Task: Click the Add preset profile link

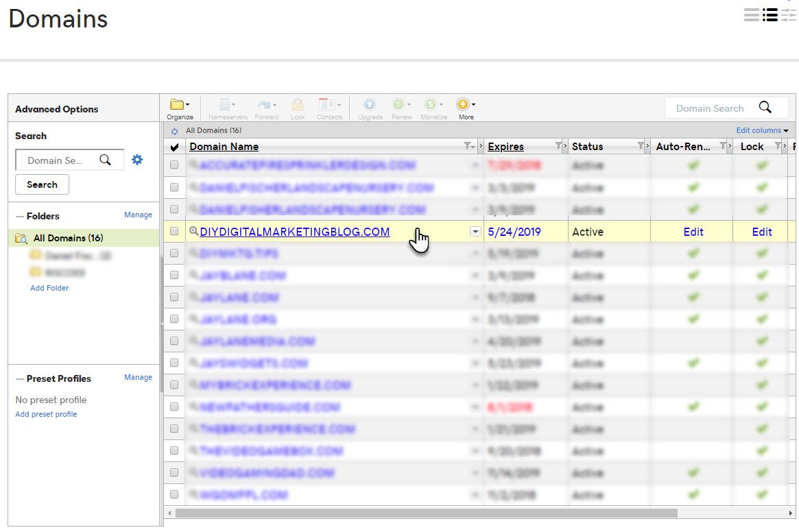Action: tap(46, 414)
